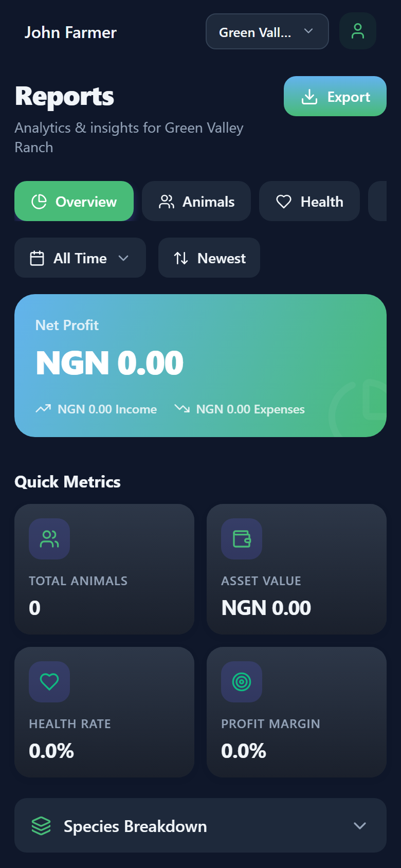Click the expenses trending-down arrow icon
The width and height of the screenshot is (401, 868).
pyautogui.click(x=182, y=409)
